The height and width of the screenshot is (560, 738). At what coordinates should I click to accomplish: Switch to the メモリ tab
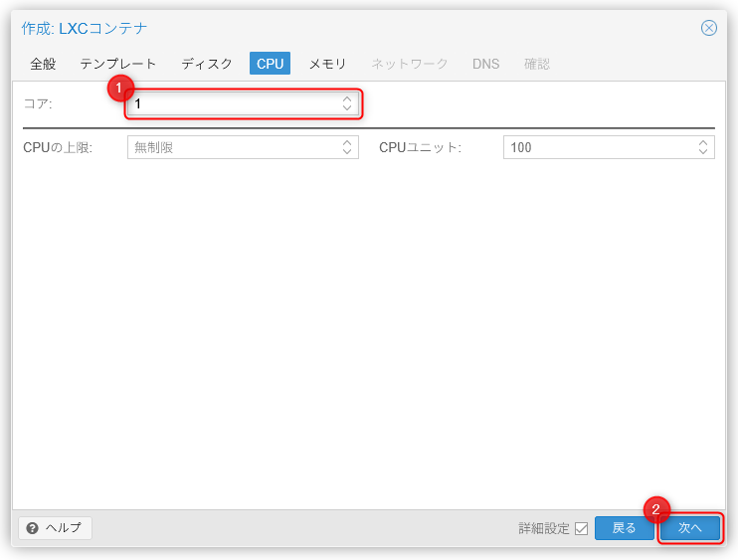coord(327,64)
